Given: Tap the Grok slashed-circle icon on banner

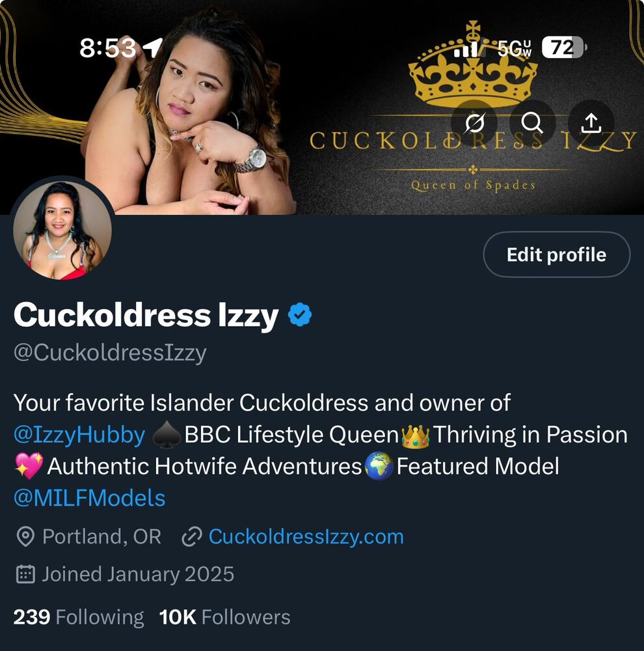Looking at the screenshot, I should pyautogui.click(x=474, y=123).
